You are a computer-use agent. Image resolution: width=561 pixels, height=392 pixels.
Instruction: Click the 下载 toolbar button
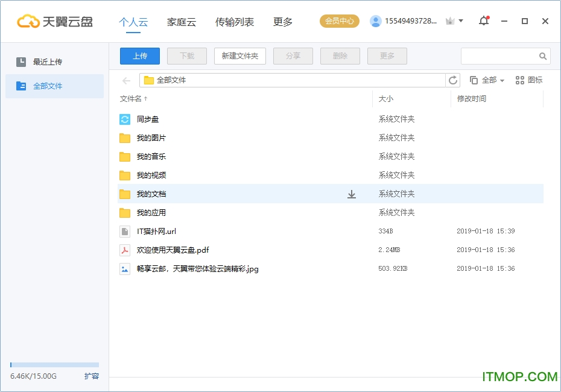coord(187,56)
